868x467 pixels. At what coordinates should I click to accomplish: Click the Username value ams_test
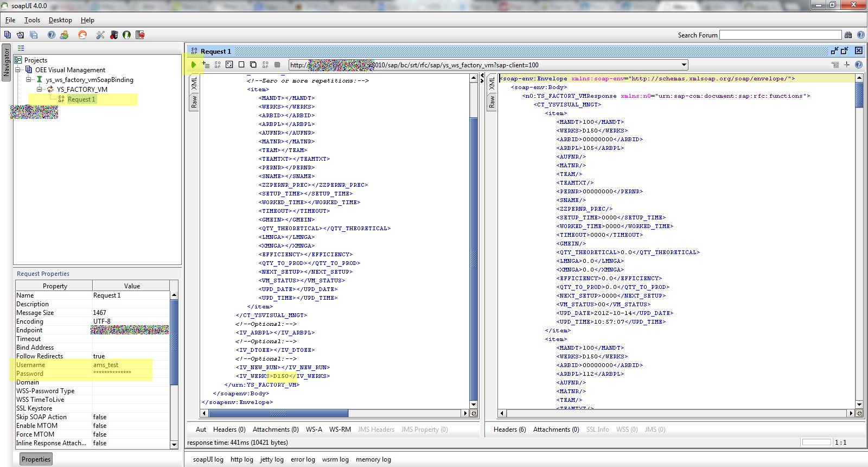[x=106, y=365]
